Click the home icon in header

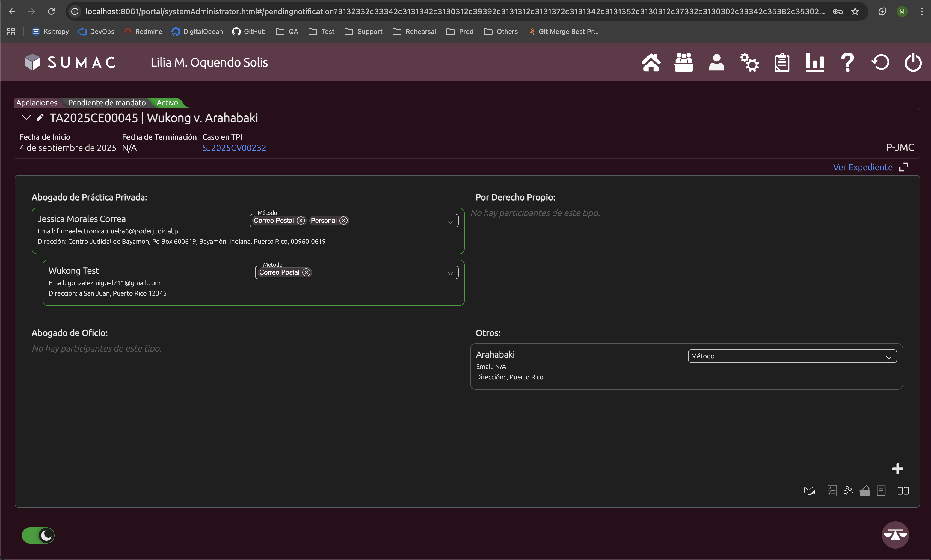point(651,62)
